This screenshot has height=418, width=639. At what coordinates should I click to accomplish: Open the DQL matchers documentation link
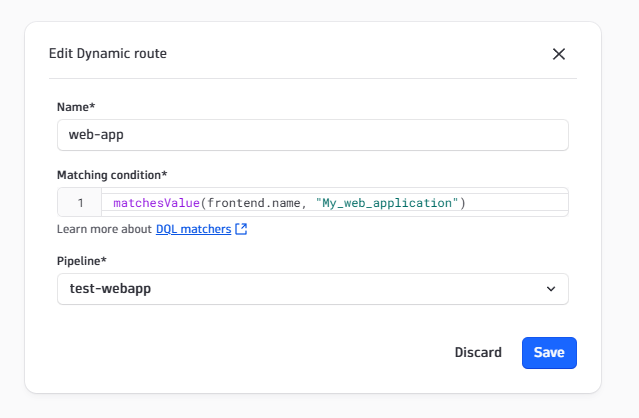coord(194,229)
